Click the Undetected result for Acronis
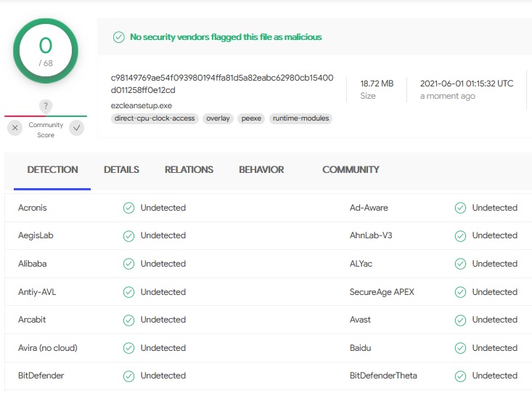Viewport: 532px width, 393px height. click(163, 208)
